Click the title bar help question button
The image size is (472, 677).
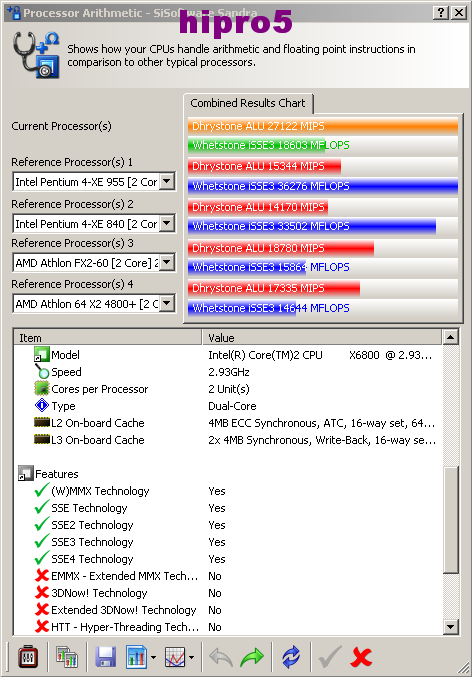coord(441,13)
